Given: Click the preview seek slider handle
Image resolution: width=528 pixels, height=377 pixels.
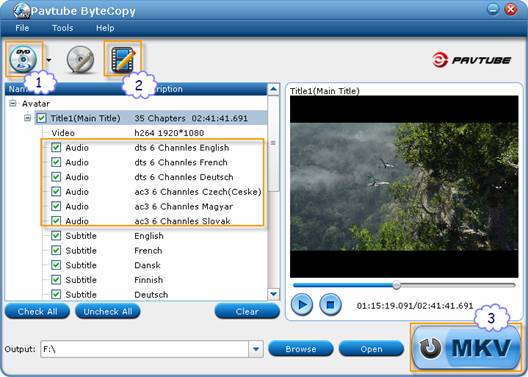Looking at the screenshot, I should (x=397, y=285).
